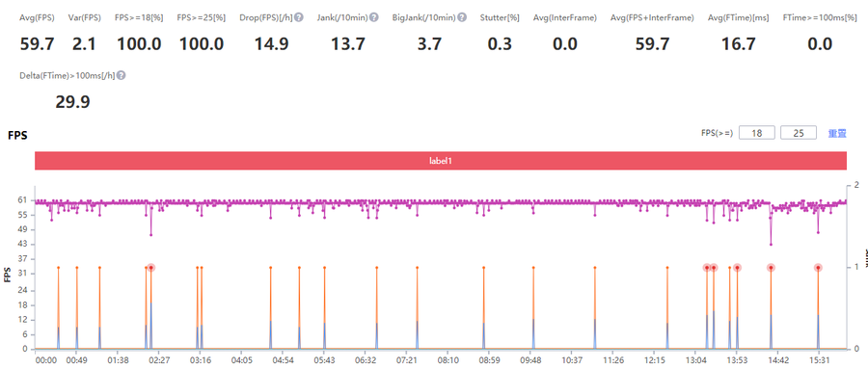Open help icon next to BigJank(/10min)
This screenshot has width=868, height=368.
click(462, 17)
